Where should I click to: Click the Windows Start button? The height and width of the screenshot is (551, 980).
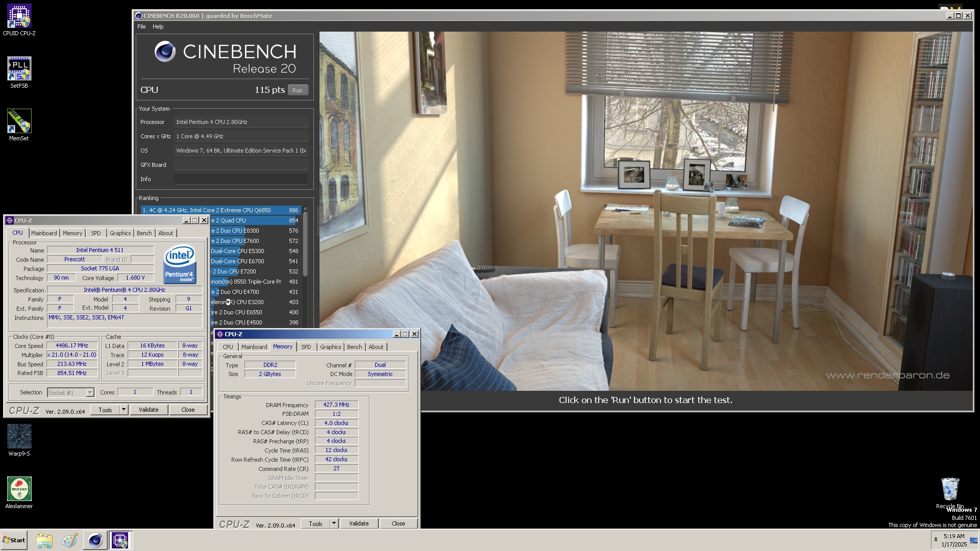click(14, 540)
